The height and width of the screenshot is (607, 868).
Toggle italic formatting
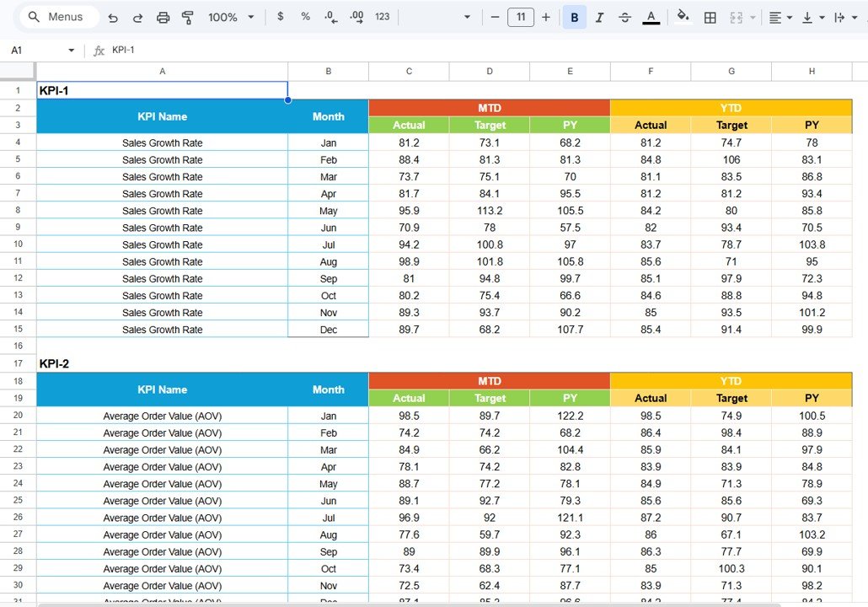598,17
